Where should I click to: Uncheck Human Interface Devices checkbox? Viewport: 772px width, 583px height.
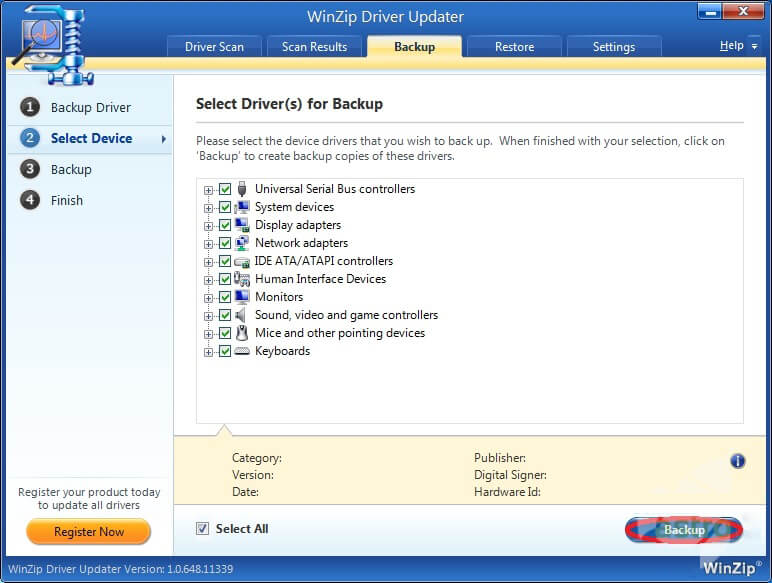click(225, 279)
